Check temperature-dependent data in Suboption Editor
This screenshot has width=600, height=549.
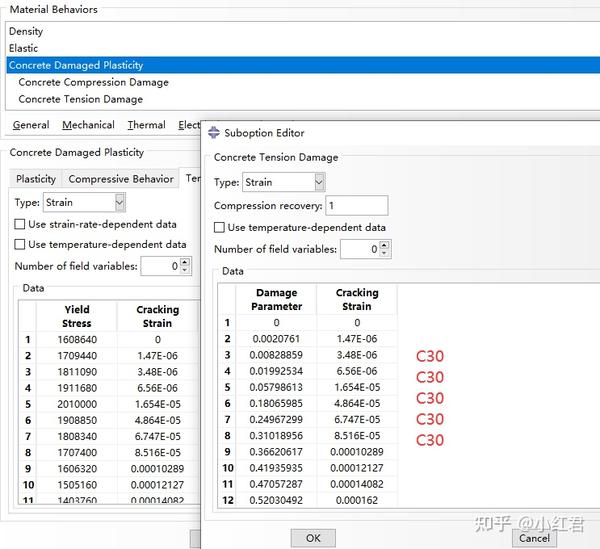219,228
